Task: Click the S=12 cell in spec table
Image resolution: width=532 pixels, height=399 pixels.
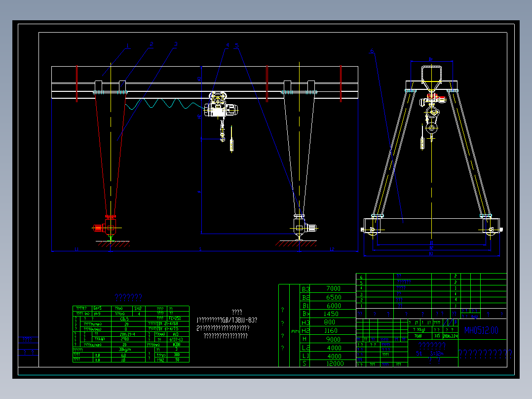Action: coord(138,308)
